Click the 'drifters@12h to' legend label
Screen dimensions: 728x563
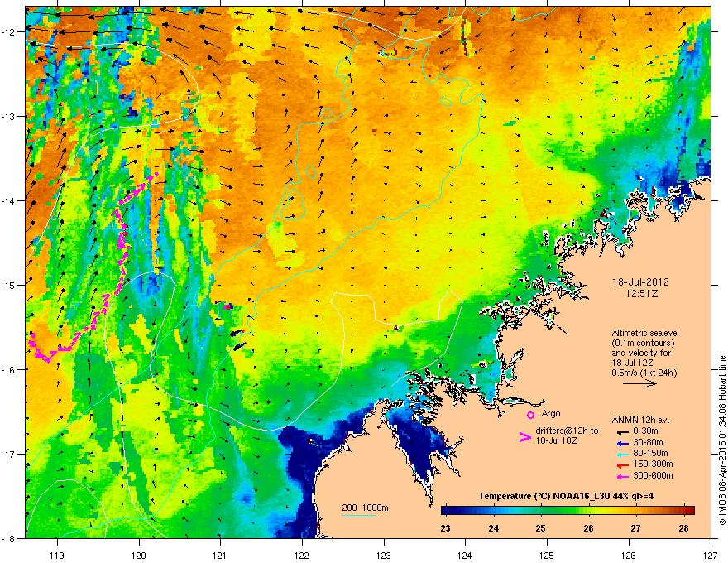coord(567,431)
